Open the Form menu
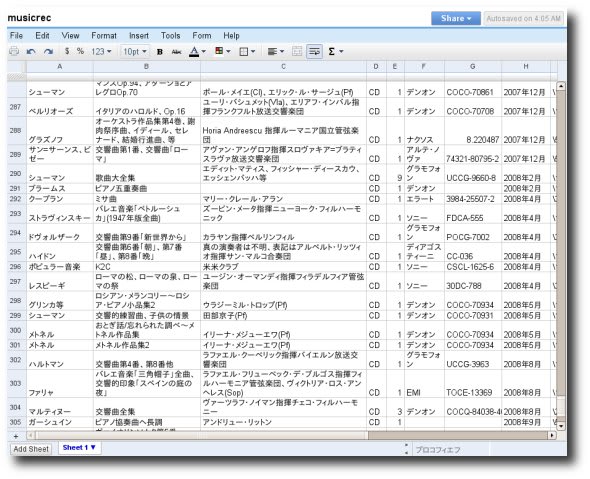The height and width of the screenshot is (479, 590). click(x=202, y=35)
